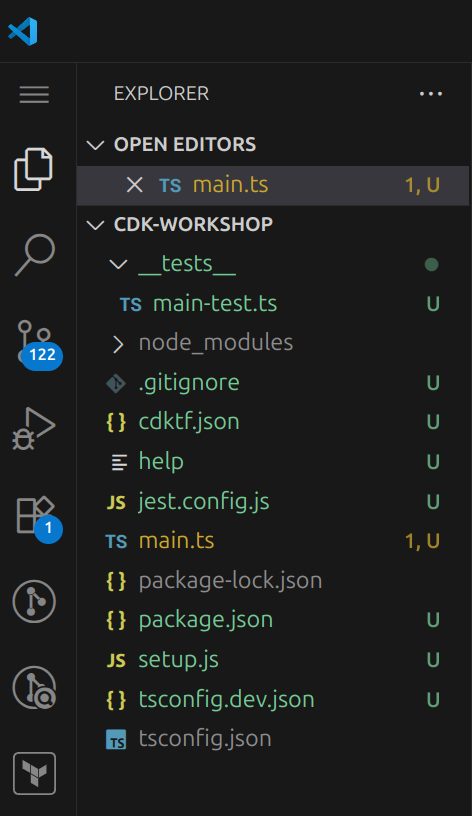The image size is (472, 816).
Task: Open the Explorer view in activity bar
Action: click(x=34, y=170)
